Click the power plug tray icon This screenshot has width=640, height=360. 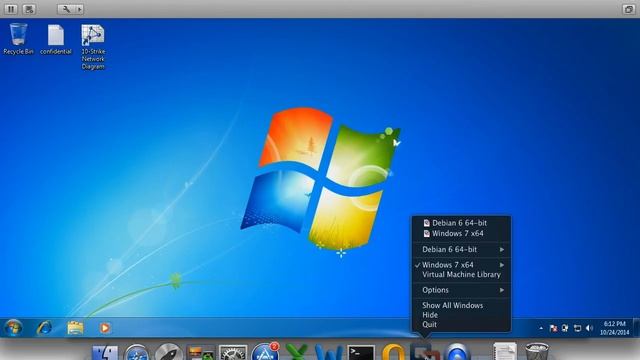click(x=565, y=328)
